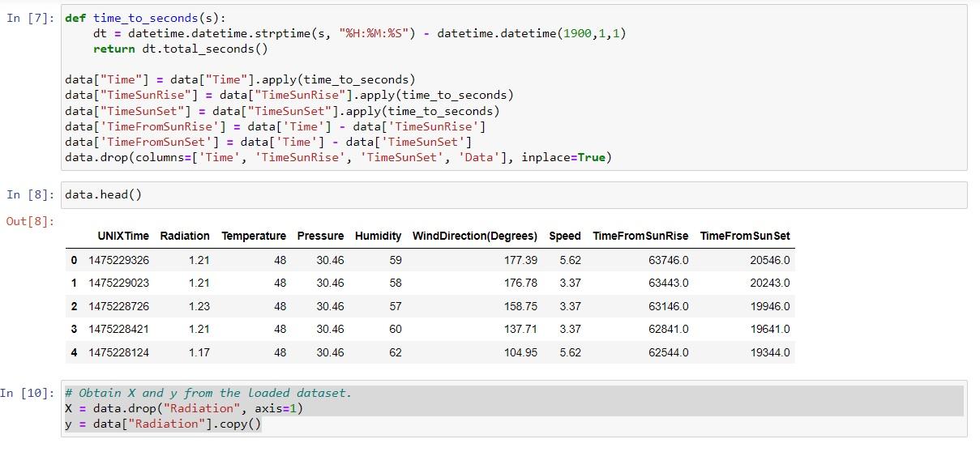Click the data.drop(columns=...) code line
This screenshot has width=980, height=456.
(338, 157)
